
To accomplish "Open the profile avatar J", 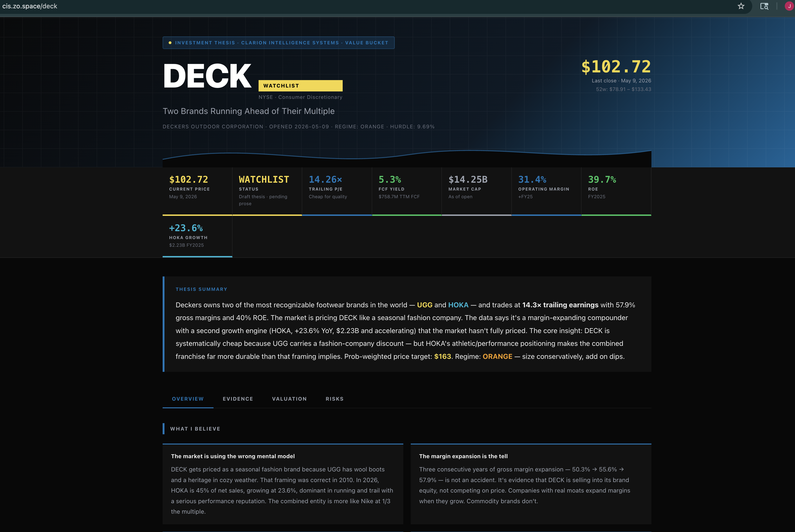I will coord(789,6).
